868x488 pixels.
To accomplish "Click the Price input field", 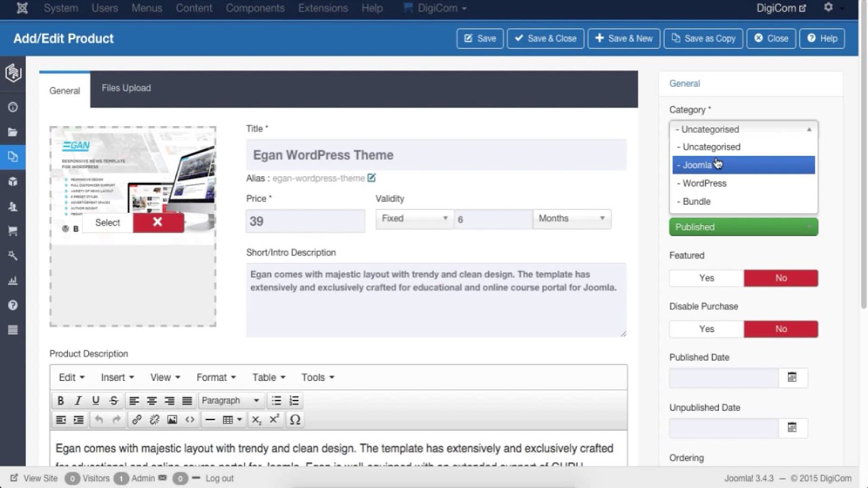I will pos(305,221).
